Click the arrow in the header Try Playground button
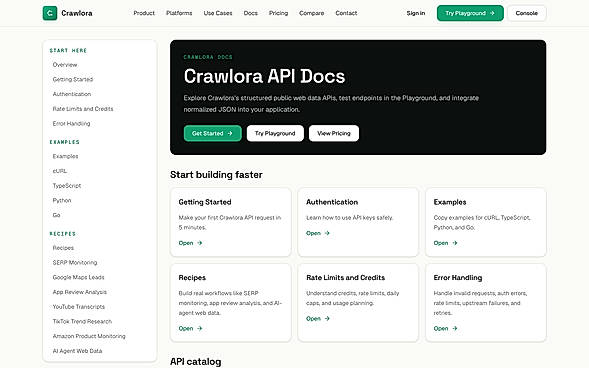Screen dimensions: 589x368 (492, 13)
